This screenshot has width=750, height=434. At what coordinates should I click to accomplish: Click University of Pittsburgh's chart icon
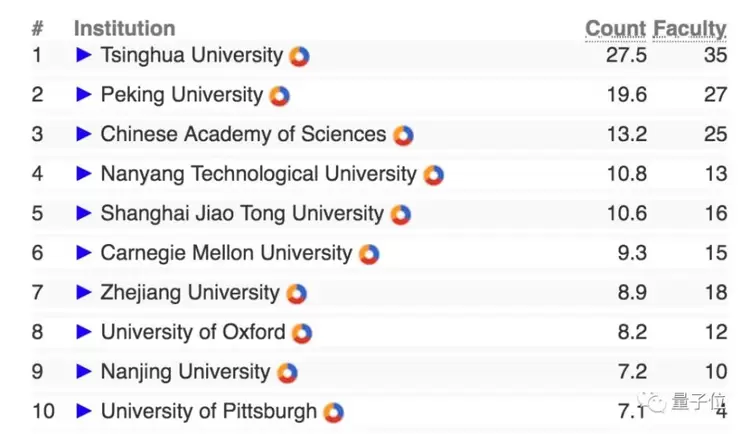tap(333, 412)
